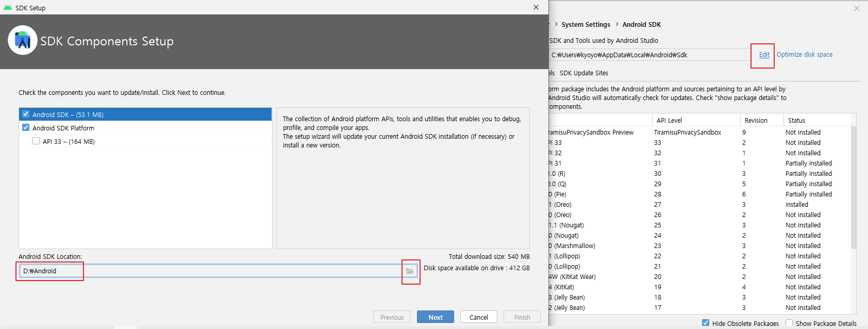Click the Total download size: 540 MB text
The width and height of the screenshot is (868, 329).
(489, 257)
